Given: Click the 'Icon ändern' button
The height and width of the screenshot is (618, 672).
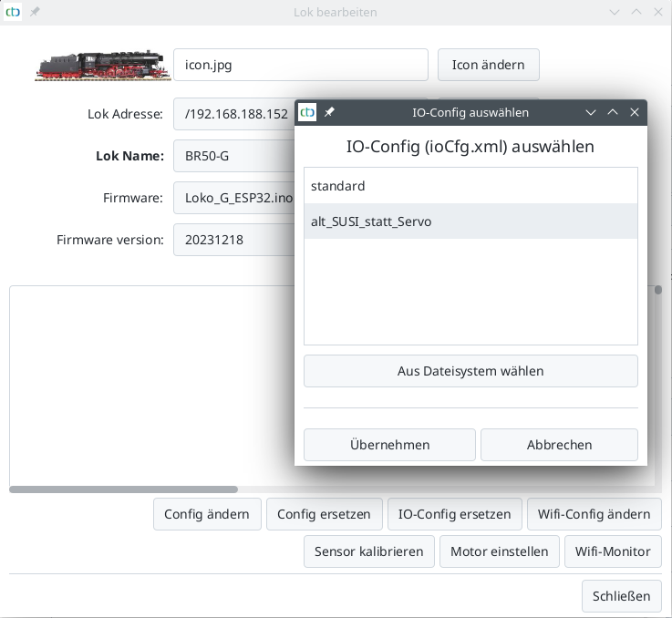Looking at the screenshot, I should click(488, 65).
